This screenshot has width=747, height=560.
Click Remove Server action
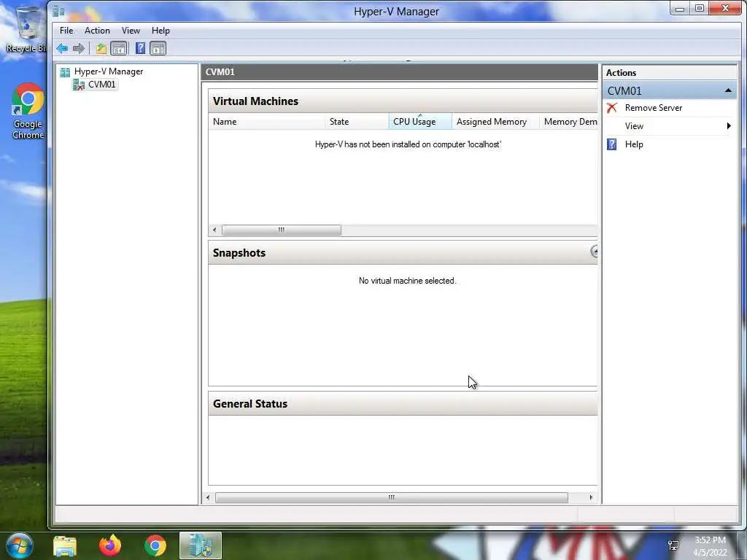point(653,108)
